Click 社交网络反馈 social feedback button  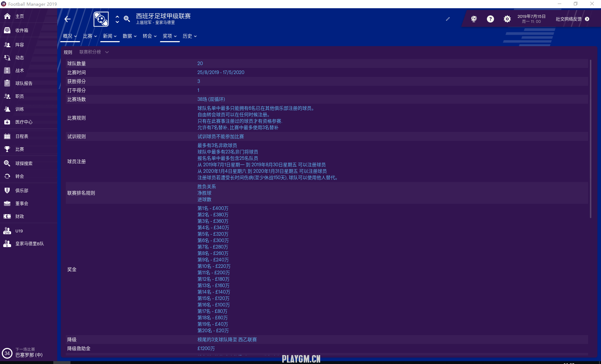(572, 19)
